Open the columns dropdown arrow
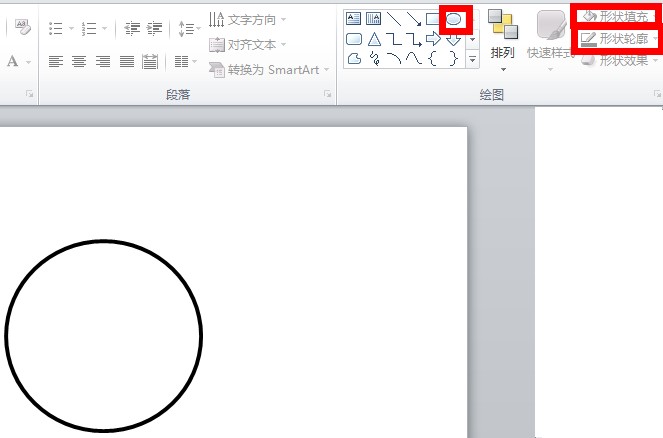The height and width of the screenshot is (438, 663). point(195,61)
